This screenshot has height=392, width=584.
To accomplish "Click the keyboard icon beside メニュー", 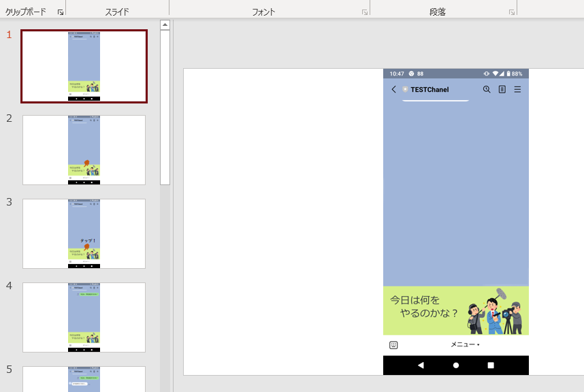I will pos(393,345).
